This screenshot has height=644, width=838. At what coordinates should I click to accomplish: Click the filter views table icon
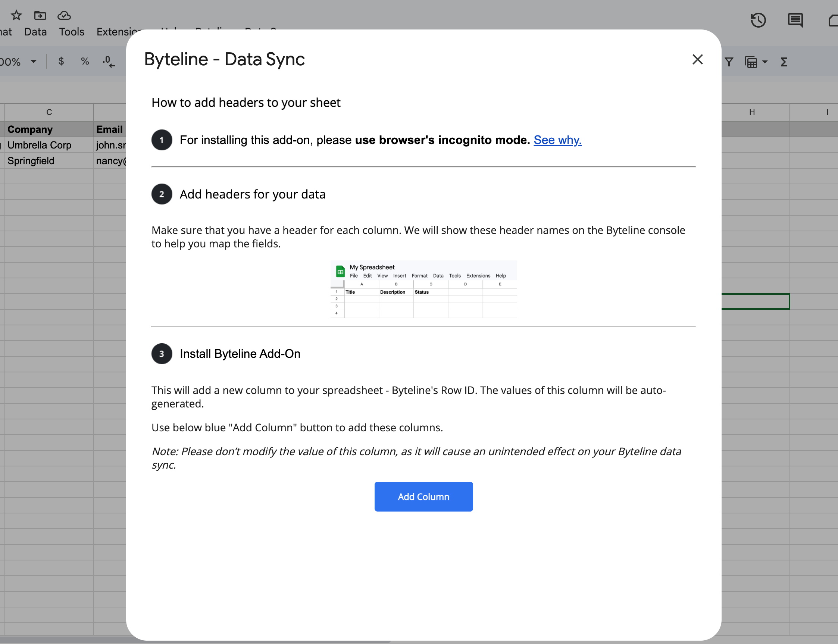(x=751, y=62)
